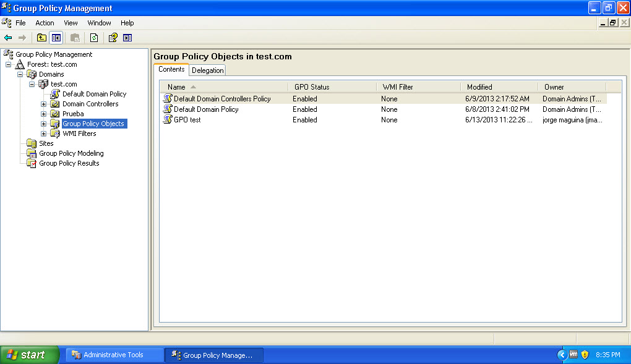Click the Default Domain Policy scroll icon in tree

(x=54, y=94)
